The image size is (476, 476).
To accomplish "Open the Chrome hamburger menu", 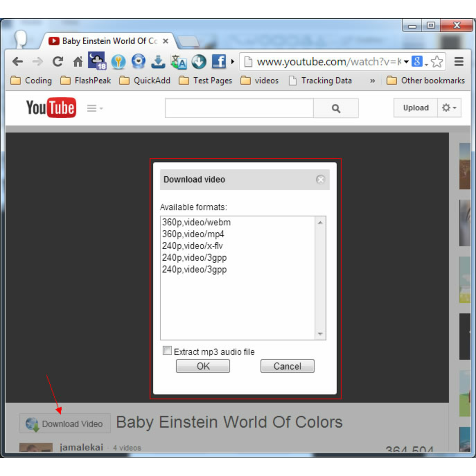I will click(x=459, y=61).
